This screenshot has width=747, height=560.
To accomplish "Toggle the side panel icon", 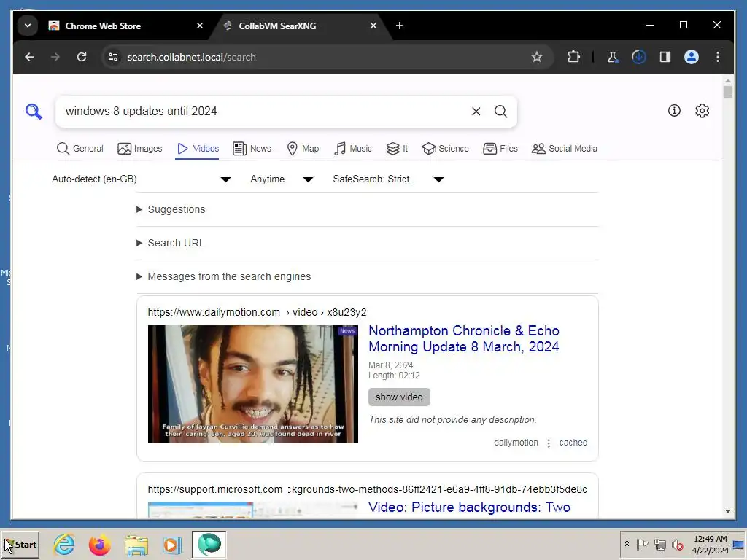I will [x=665, y=57].
